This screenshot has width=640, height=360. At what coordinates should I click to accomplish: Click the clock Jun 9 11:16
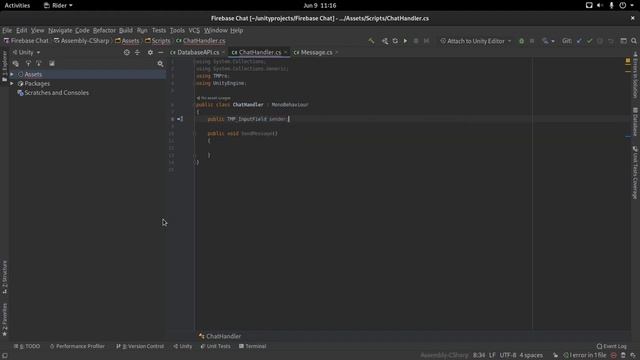[320, 5]
